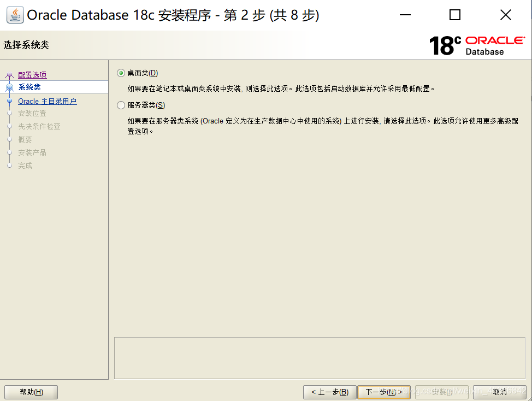Click the 概要 step in sidebar
Screen dimensions: 532x401
pyautogui.click(x=26, y=139)
